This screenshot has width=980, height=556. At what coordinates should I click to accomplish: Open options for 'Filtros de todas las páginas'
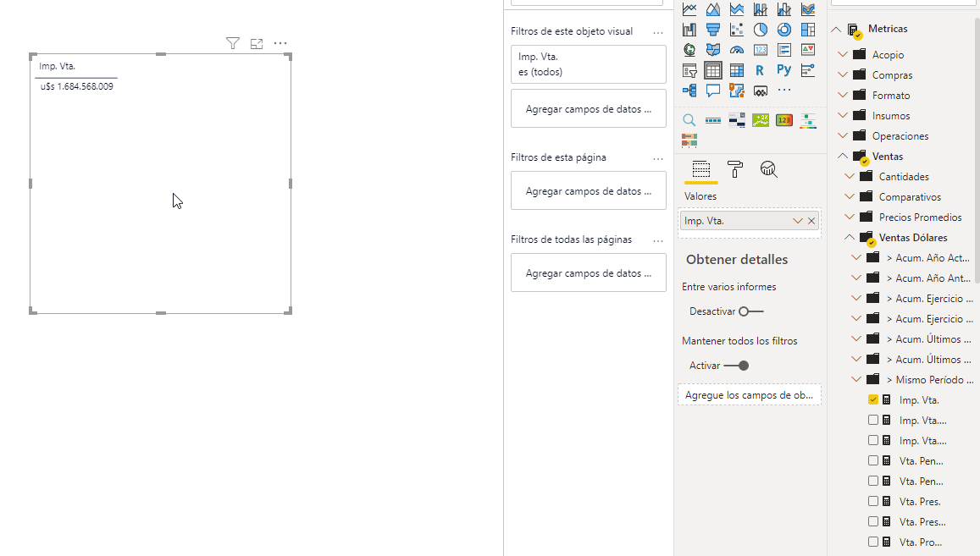pos(658,240)
